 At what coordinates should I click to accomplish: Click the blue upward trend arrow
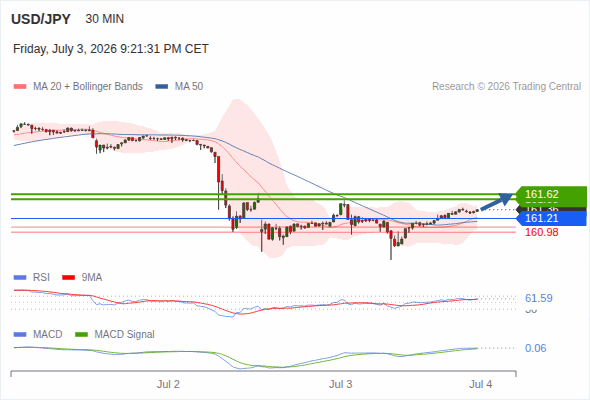pos(497,201)
